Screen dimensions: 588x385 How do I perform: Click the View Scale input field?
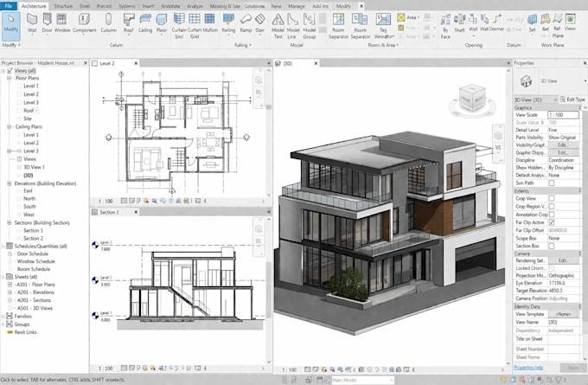(x=563, y=115)
